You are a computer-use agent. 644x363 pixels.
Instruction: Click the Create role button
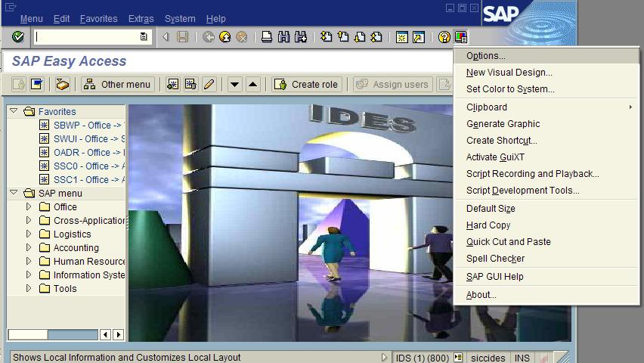pos(306,84)
